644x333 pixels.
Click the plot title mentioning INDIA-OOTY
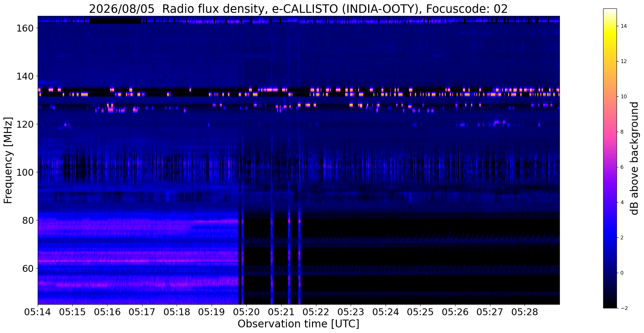pyautogui.click(x=298, y=9)
